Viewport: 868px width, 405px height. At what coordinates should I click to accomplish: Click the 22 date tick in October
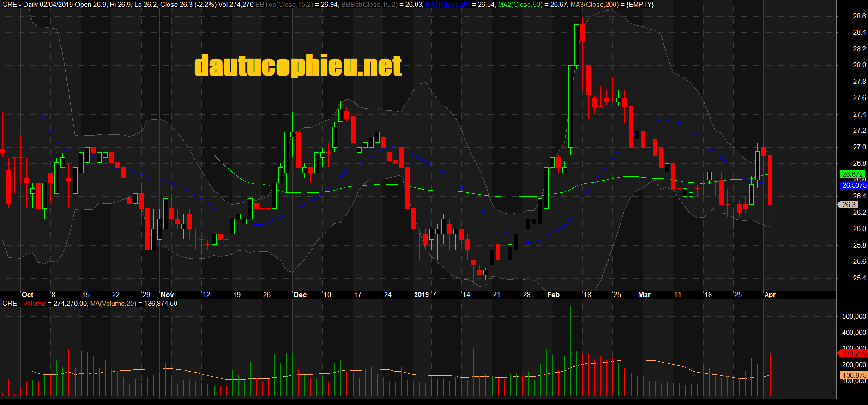(116, 295)
